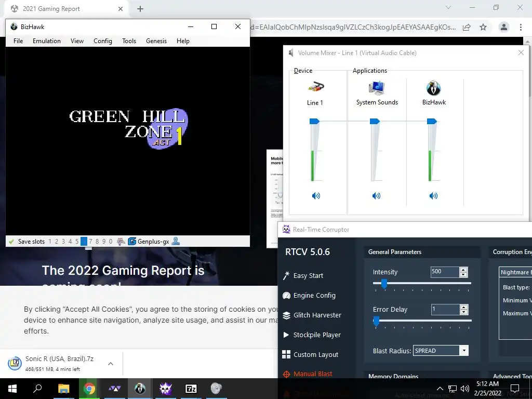Mute the Line 1 device speaker

[x=316, y=196]
